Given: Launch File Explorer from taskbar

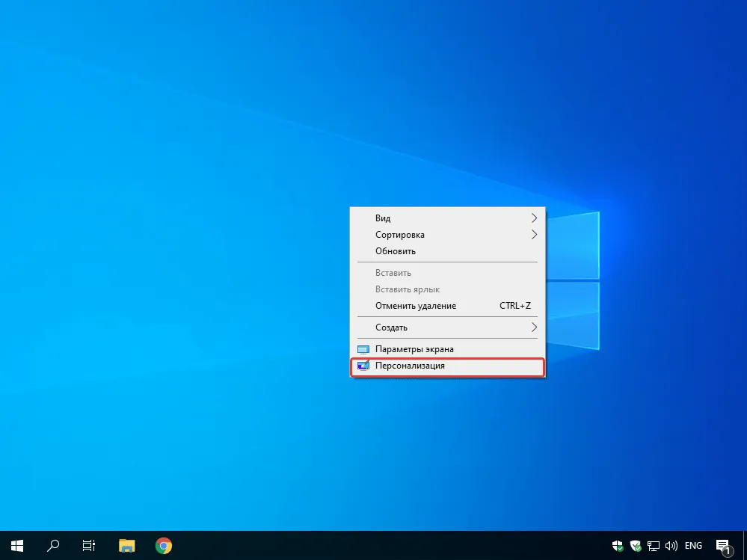Looking at the screenshot, I should click(x=126, y=545).
